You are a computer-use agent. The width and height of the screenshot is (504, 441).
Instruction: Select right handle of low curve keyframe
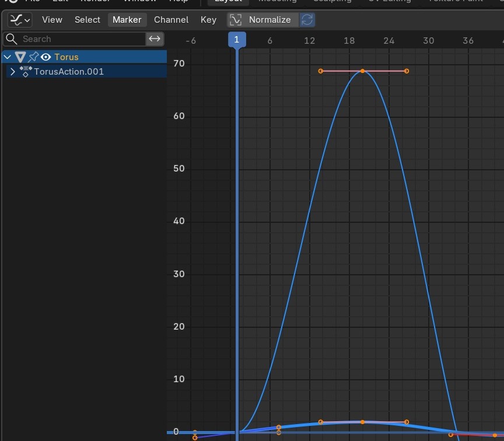(407, 422)
